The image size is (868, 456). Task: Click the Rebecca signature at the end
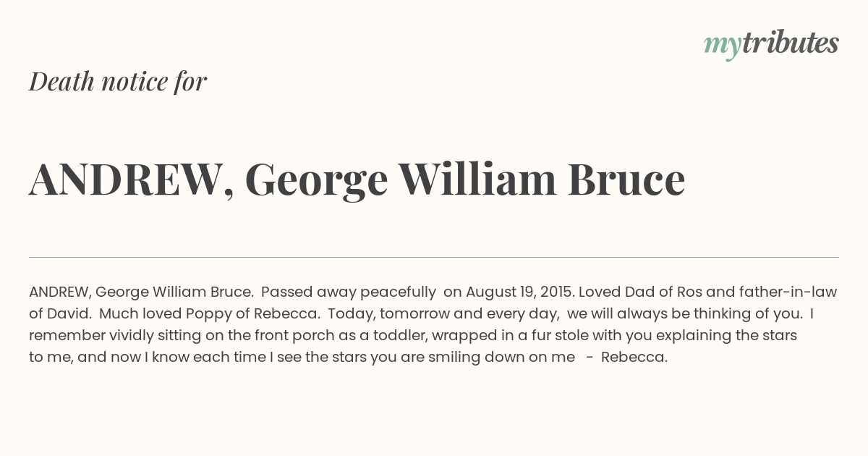click(x=634, y=358)
